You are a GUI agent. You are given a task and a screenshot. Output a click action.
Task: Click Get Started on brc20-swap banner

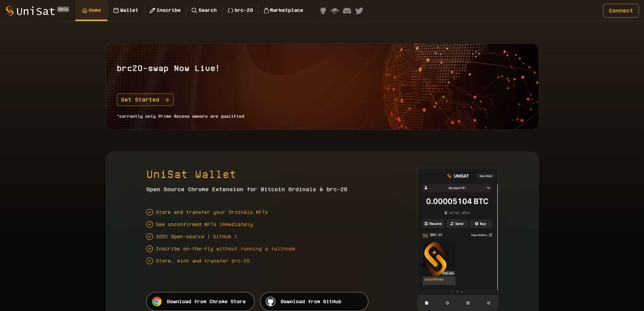click(145, 100)
